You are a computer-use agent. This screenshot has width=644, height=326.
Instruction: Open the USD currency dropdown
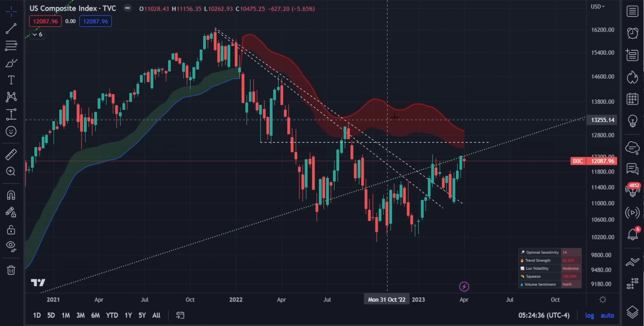598,7
